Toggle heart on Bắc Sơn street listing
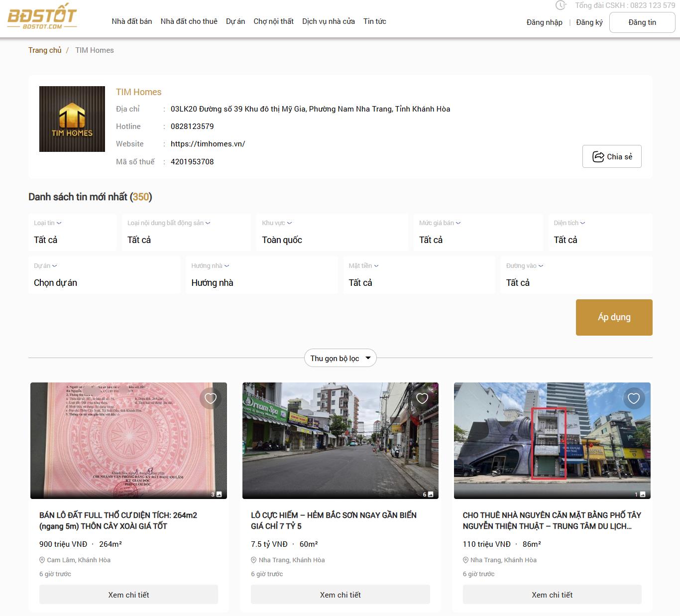Screen dimensions: 680x616 coord(422,398)
